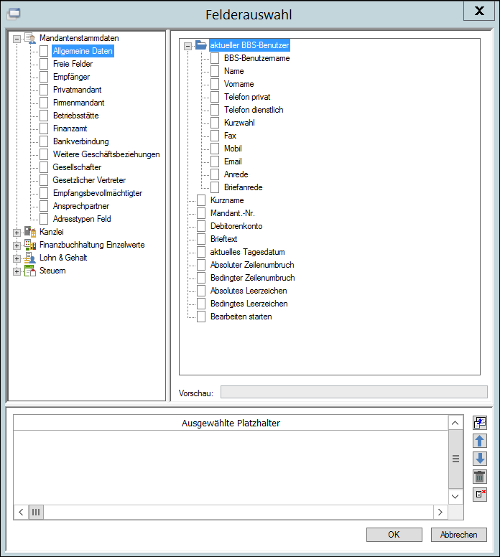
Task: Click the Bedingtes Leerzeichen entry
Action: click(x=249, y=304)
